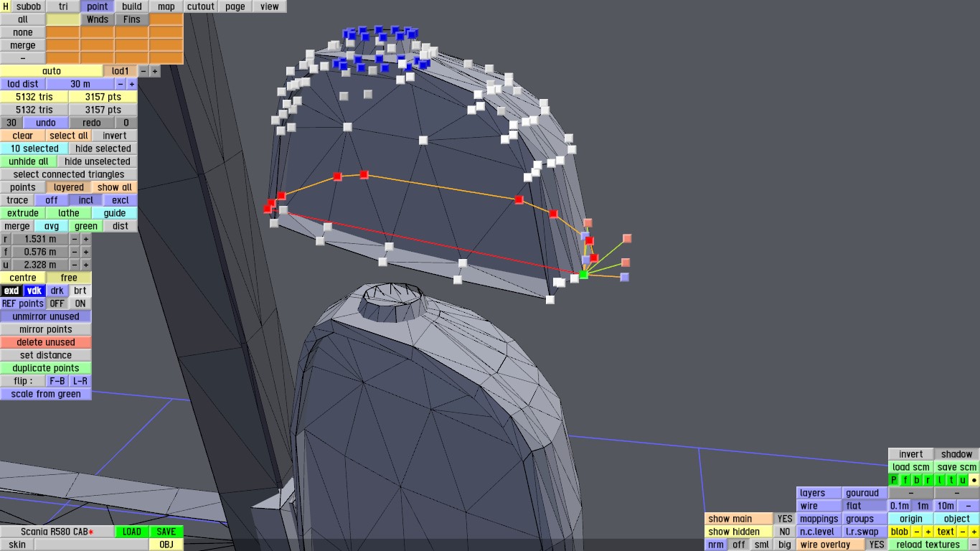Image resolution: width=980 pixels, height=551 pixels.
Task: Set trace mode to excl
Action: point(121,200)
